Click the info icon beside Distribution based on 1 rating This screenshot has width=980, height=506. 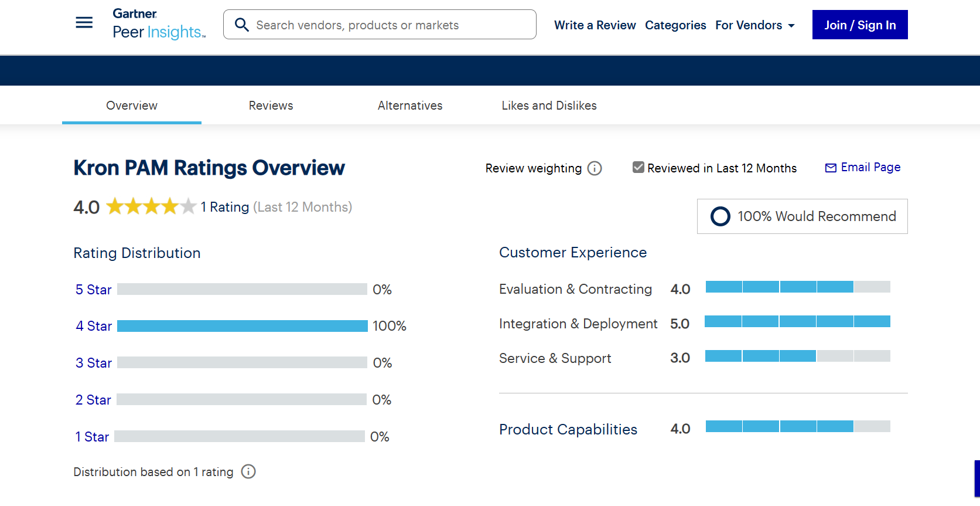(x=248, y=471)
